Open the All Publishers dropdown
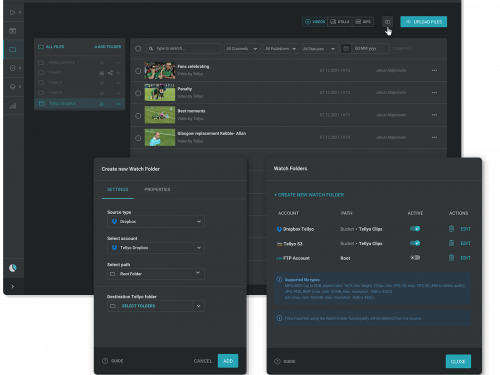 tap(281, 49)
